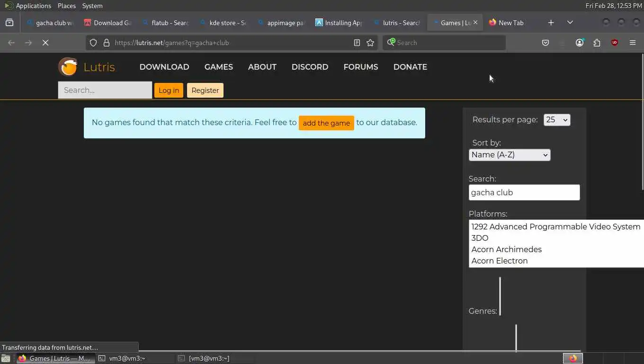Switch to Download Ga tab
Image resolution: width=644 pixels, height=364 pixels.
pos(108,23)
